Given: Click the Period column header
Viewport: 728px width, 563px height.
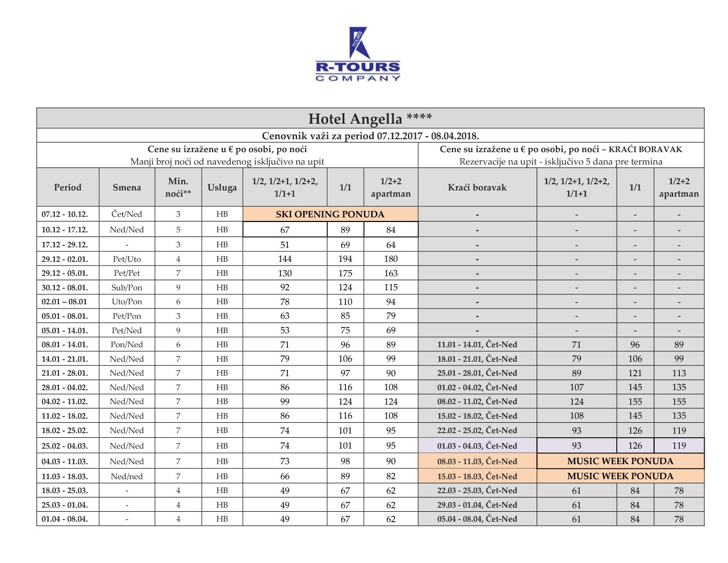Looking at the screenshot, I should coord(68,187).
